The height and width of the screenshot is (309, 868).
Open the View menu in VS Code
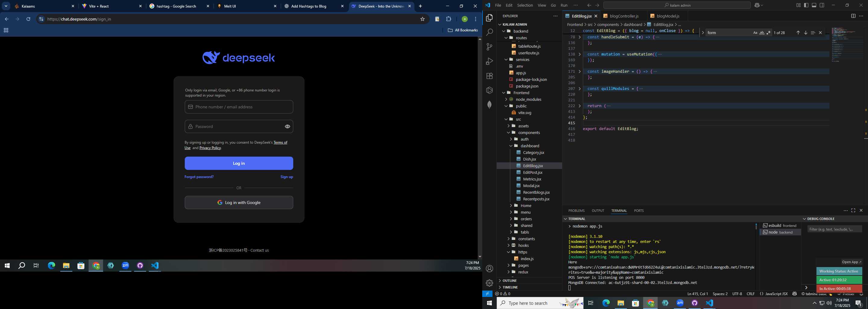542,5
